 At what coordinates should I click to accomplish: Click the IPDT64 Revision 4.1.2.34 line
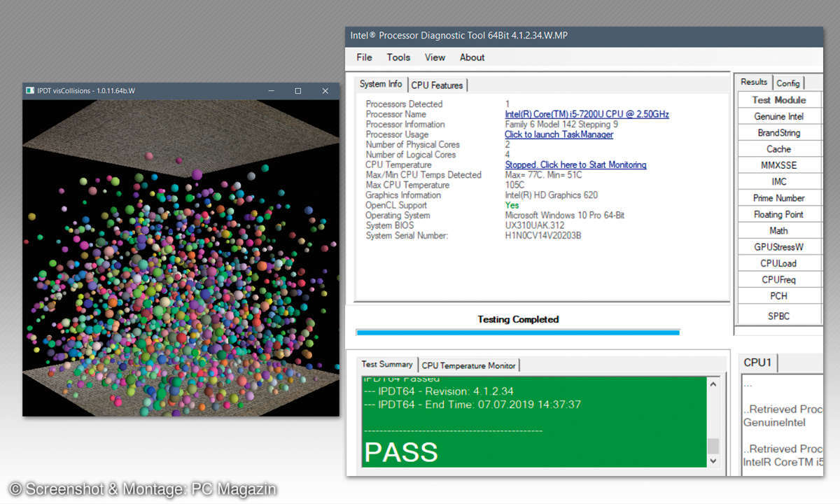click(x=439, y=391)
